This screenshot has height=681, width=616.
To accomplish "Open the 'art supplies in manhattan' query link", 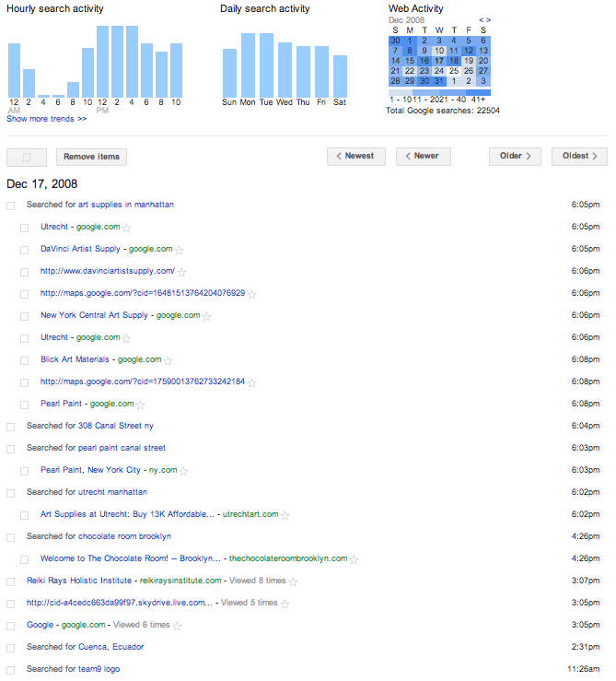I will (x=126, y=205).
